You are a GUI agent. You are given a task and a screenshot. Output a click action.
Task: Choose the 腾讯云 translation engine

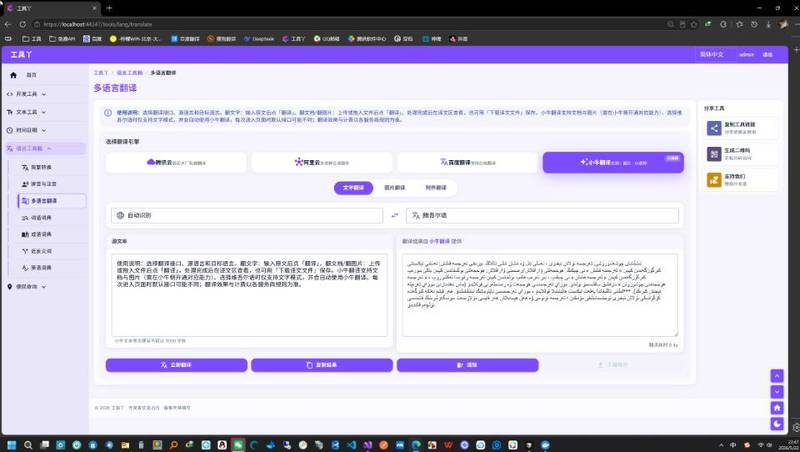point(176,162)
